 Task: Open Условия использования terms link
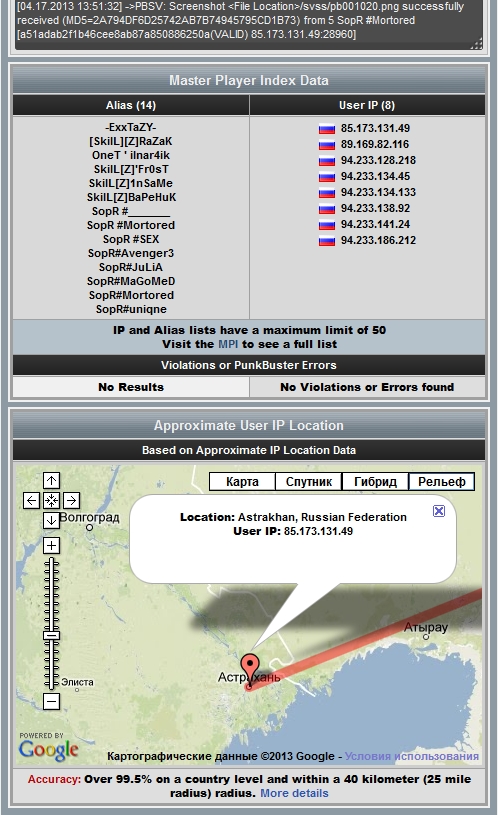pos(412,756)
